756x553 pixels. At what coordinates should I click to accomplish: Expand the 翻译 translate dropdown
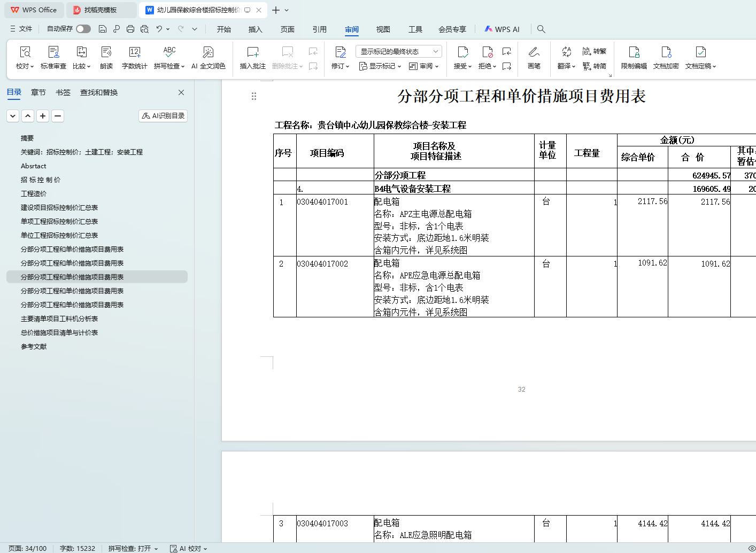pyautogui.click(x=566, y=66)
